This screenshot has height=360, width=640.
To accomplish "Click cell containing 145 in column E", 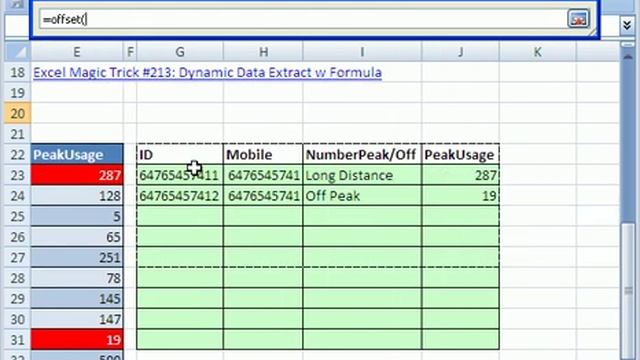I will [x=77, y=298].
